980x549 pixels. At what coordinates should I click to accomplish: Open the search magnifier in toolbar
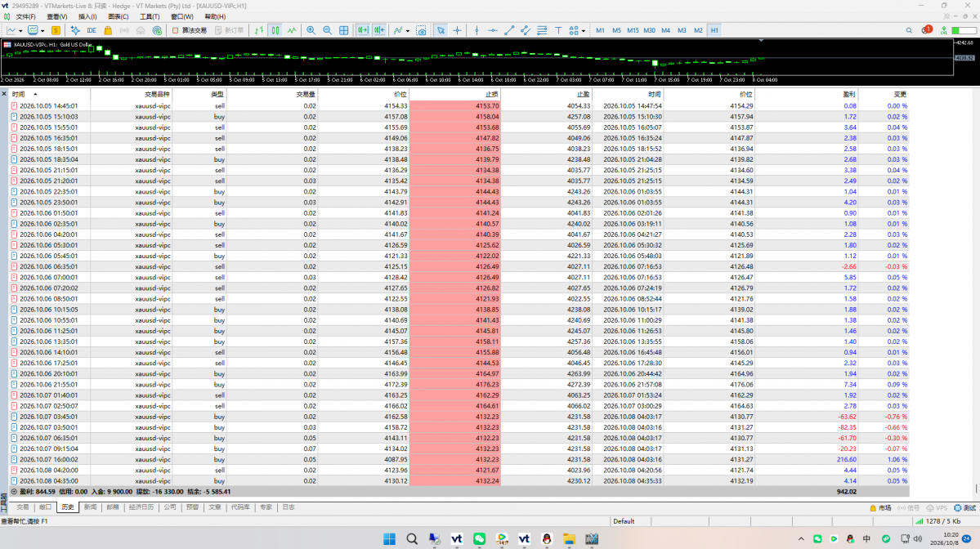click(909, 30)
